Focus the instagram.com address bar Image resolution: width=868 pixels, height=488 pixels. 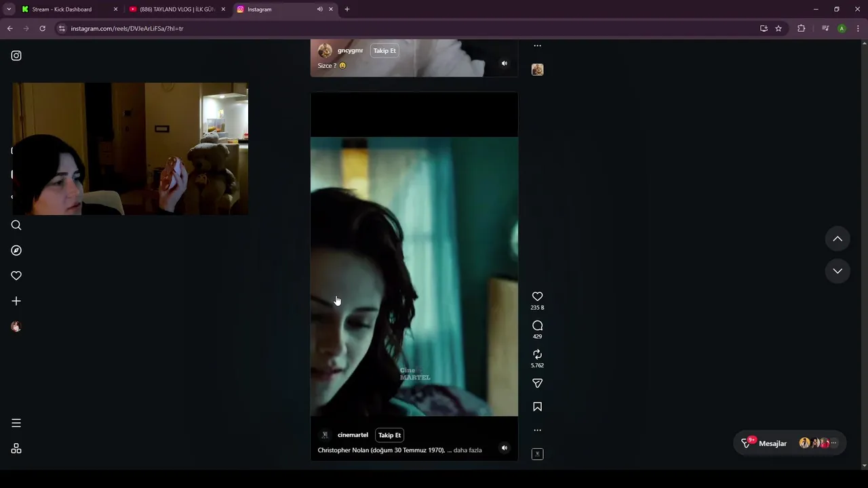pos(407,28)
